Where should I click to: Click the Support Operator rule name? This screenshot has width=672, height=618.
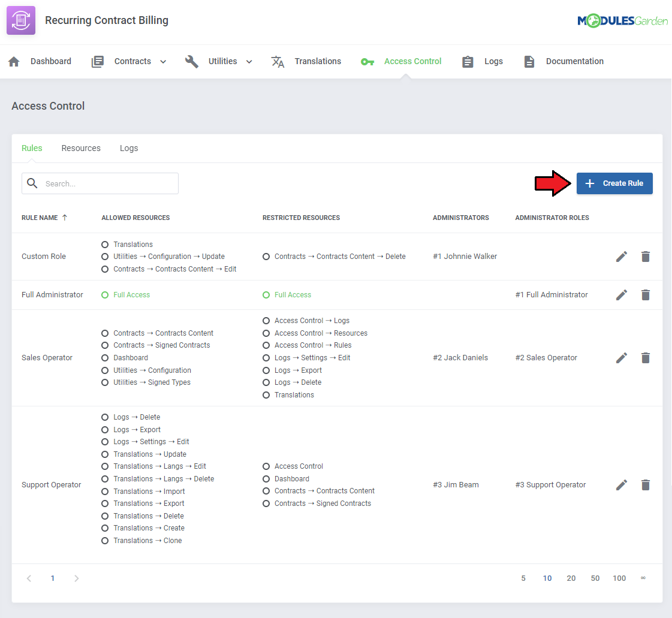pyautogui.click(x=51, y=485)
